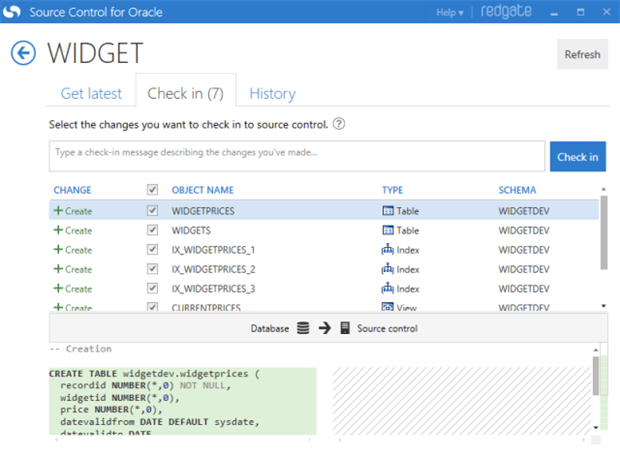Click the changes list scroll down arrow

(604, 306)
